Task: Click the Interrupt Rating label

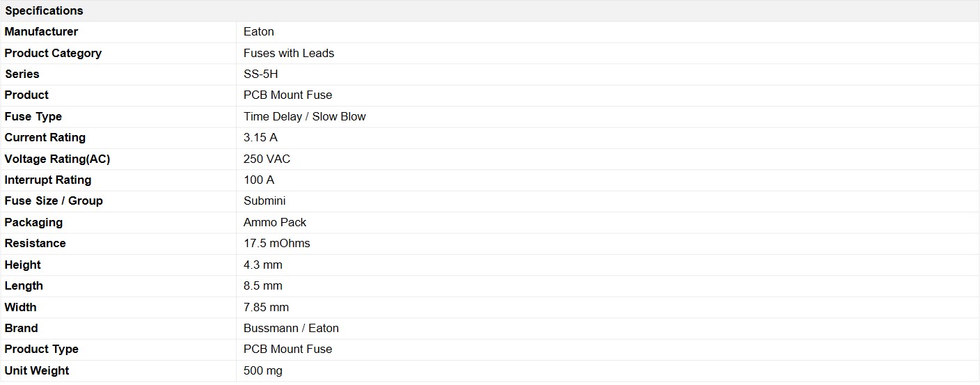Action: coord(48,180)
